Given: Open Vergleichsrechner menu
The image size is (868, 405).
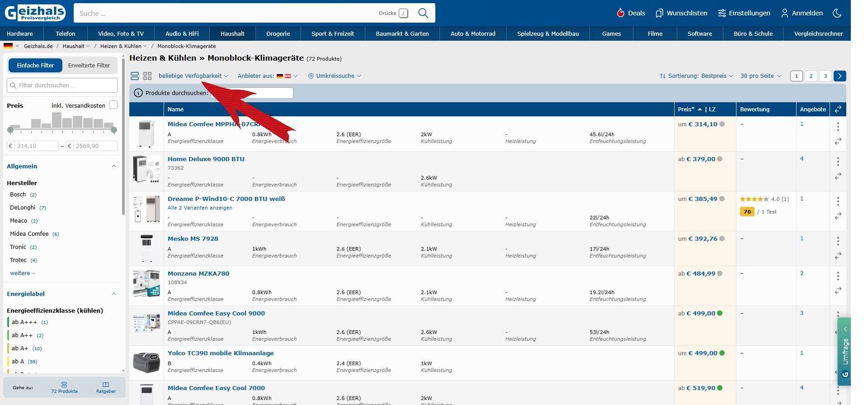Looking at the screenshot, I should coord(818,33).
